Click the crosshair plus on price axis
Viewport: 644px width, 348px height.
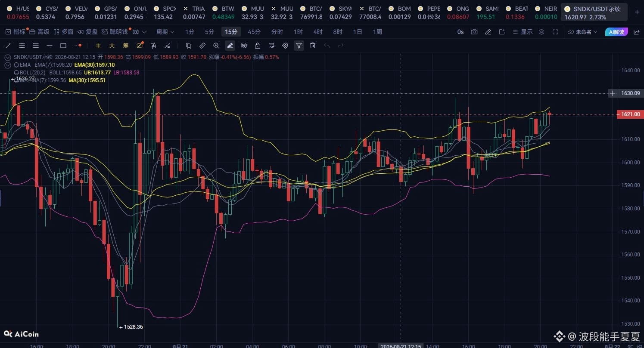point(613,93)
